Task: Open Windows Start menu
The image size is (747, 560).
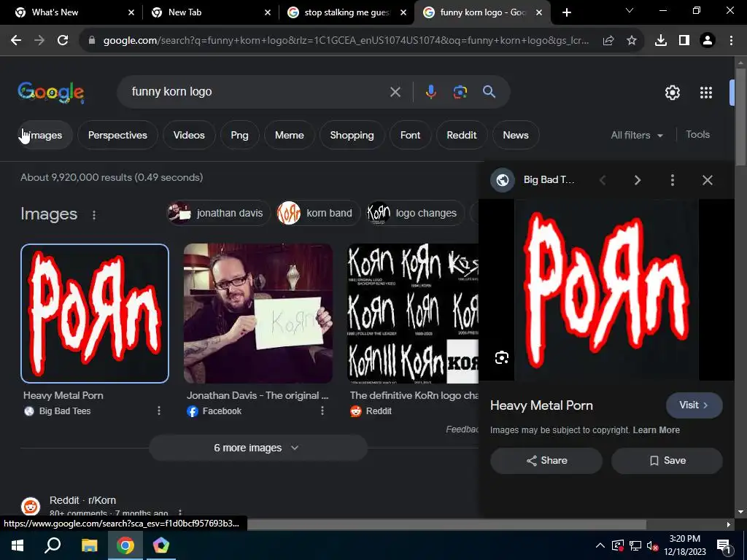Action: click(x=18, y=545)
